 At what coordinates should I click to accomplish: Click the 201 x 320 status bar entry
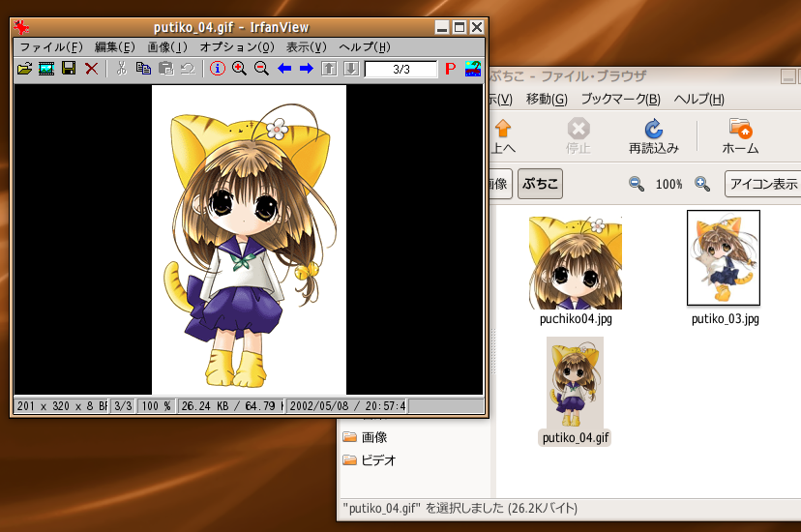61,406
